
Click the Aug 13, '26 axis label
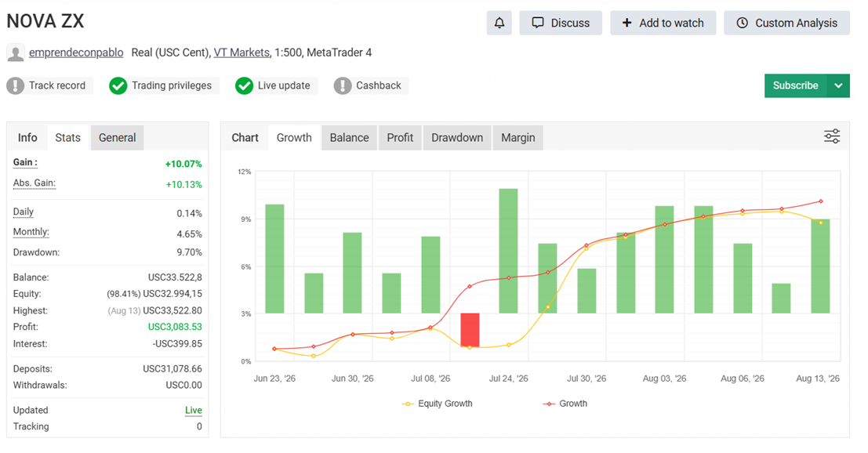coord(818,379)
